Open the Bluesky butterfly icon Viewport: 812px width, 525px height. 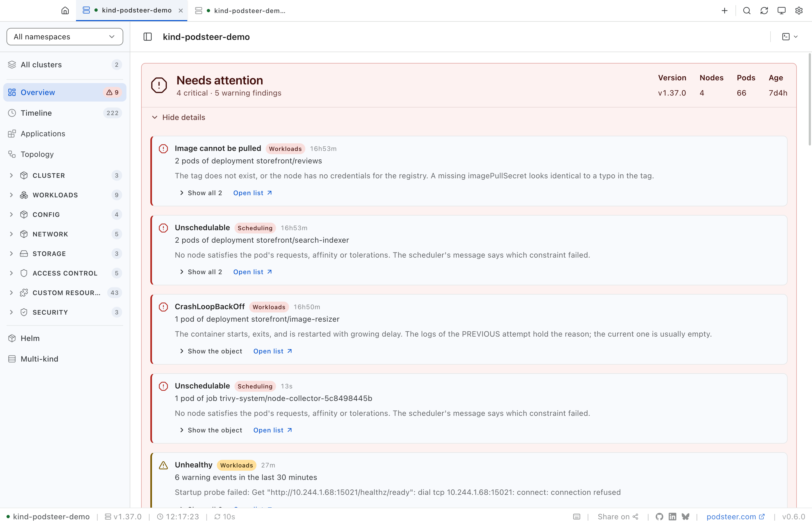(685, 517)
